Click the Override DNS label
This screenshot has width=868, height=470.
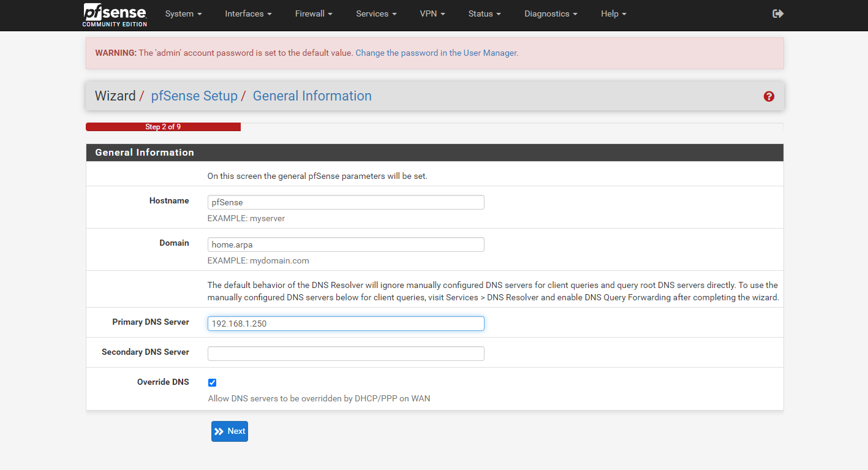[163, 382]
